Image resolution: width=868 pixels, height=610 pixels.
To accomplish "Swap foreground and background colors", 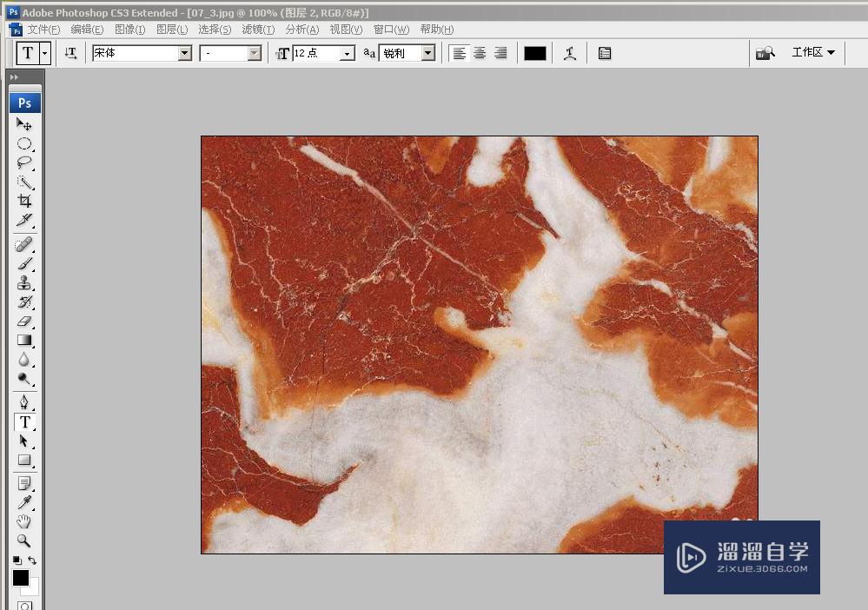I will point(32,560).
